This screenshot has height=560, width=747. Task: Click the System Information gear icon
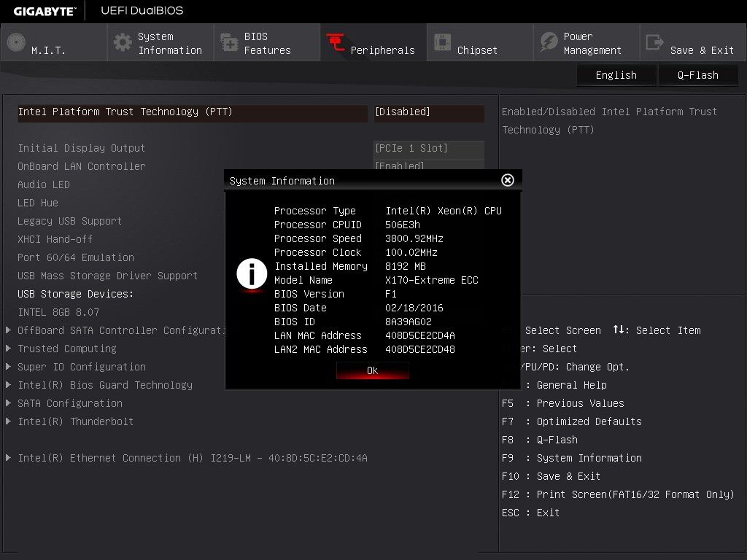[123, 42]
